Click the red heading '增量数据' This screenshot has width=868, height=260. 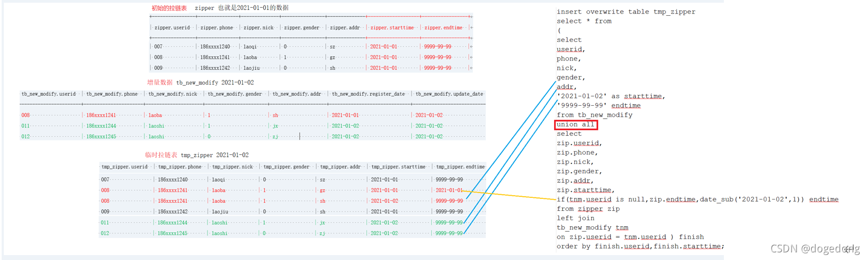[159, 83]
